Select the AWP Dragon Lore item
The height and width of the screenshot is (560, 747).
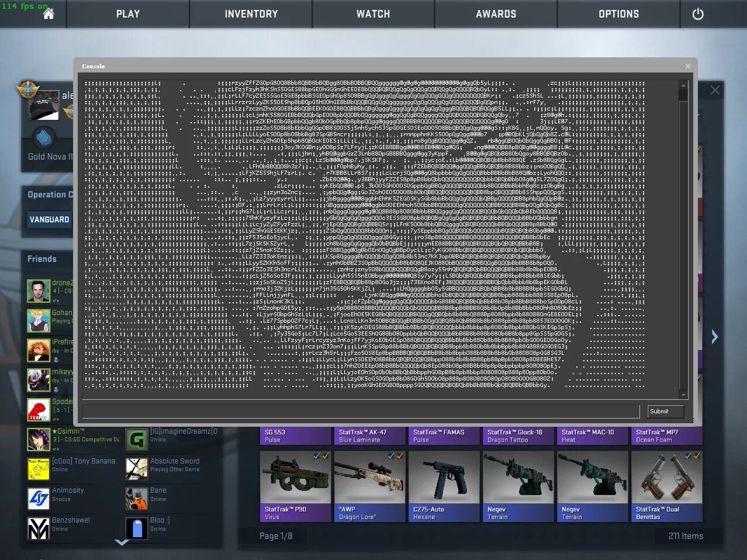click(x=370, y=486)
